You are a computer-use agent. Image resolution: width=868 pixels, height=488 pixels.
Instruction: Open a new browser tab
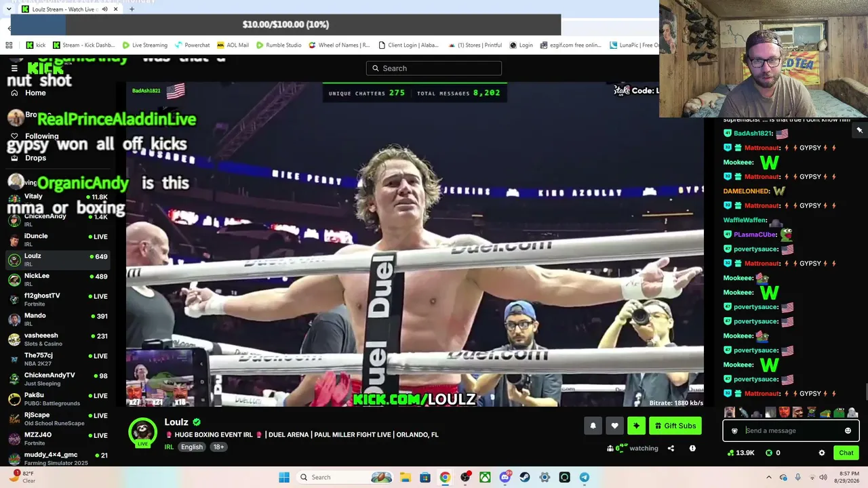(x=132, y=9)
